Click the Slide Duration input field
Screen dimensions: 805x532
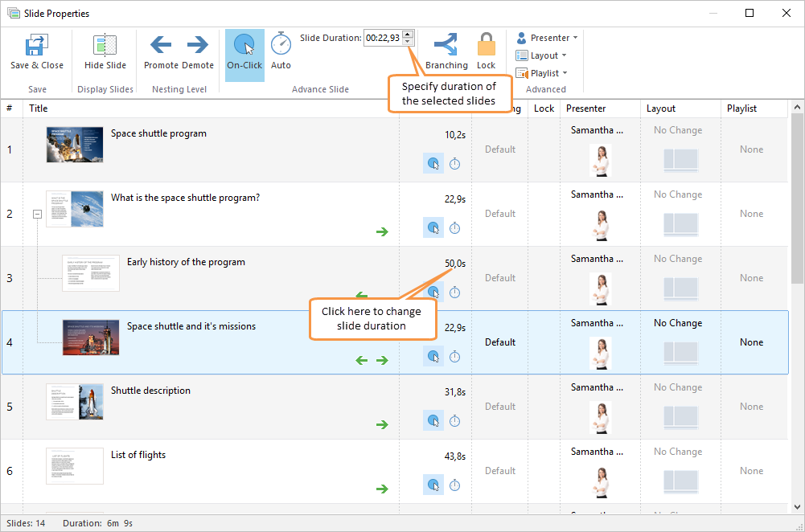click(383, 38)
